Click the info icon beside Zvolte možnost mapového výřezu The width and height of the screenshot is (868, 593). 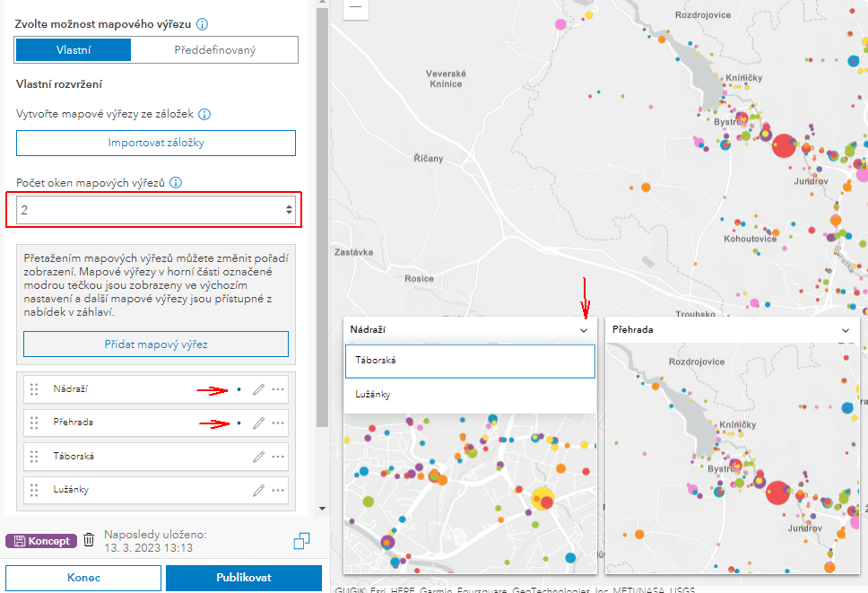[x=203, y=24]
